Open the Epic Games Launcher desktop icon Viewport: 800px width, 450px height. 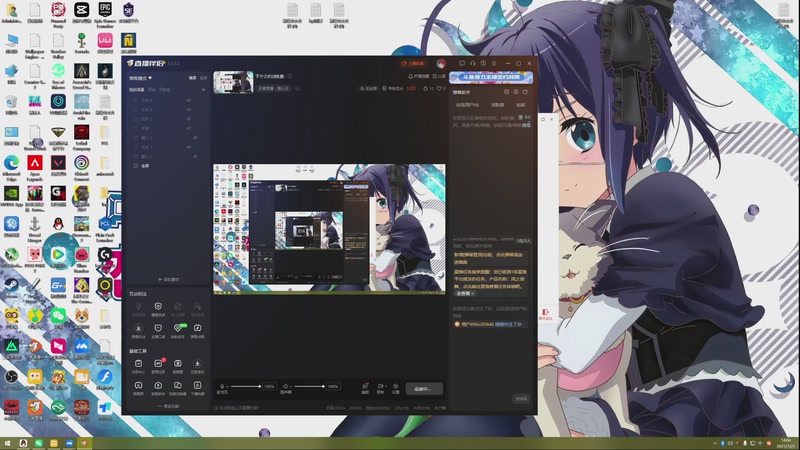(105, 15)
